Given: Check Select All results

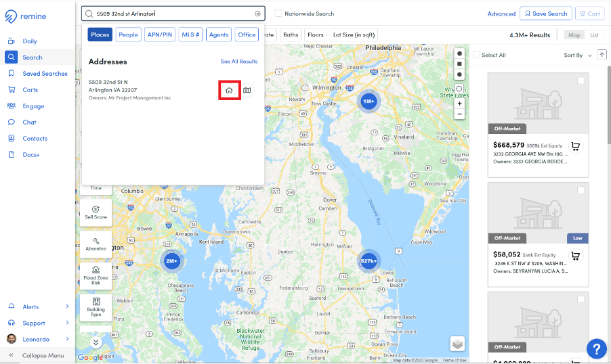Looking at the screenshot, I should [x=476, y=55].
